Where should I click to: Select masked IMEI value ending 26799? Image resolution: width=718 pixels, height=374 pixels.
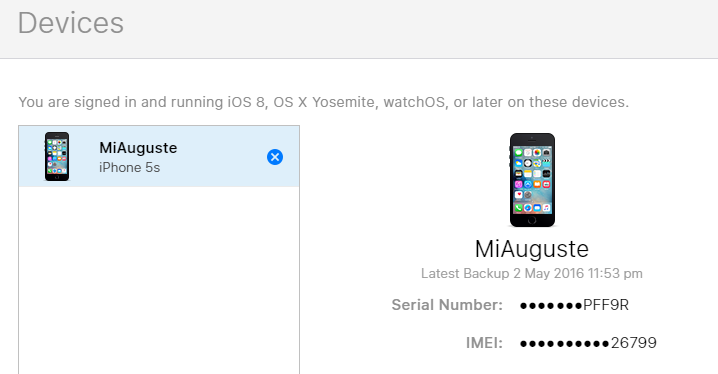click(588, 343)
